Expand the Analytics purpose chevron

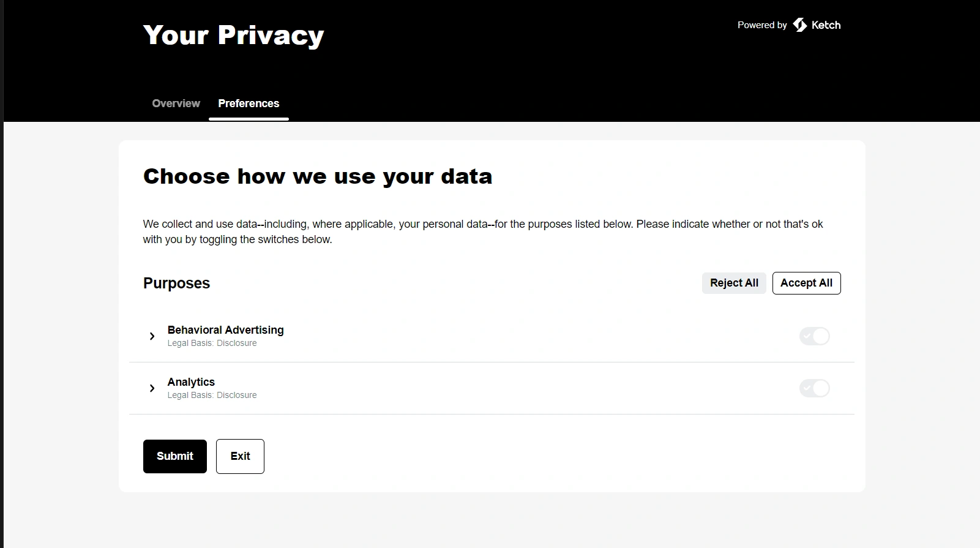152,388
